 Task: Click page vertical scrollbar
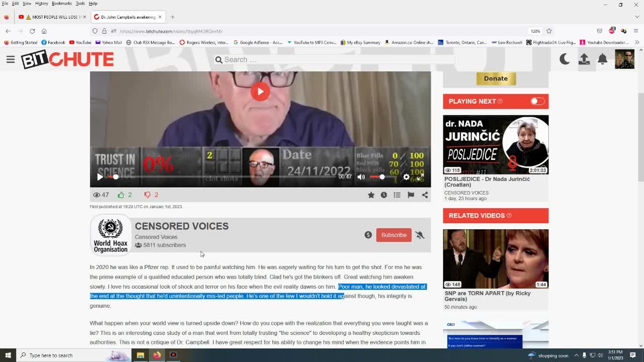(x=640, y=137)
